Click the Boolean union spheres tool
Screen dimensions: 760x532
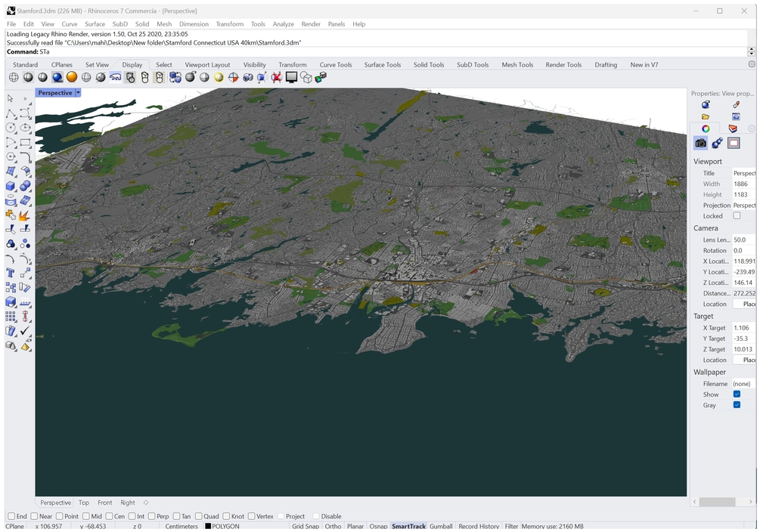25,186
